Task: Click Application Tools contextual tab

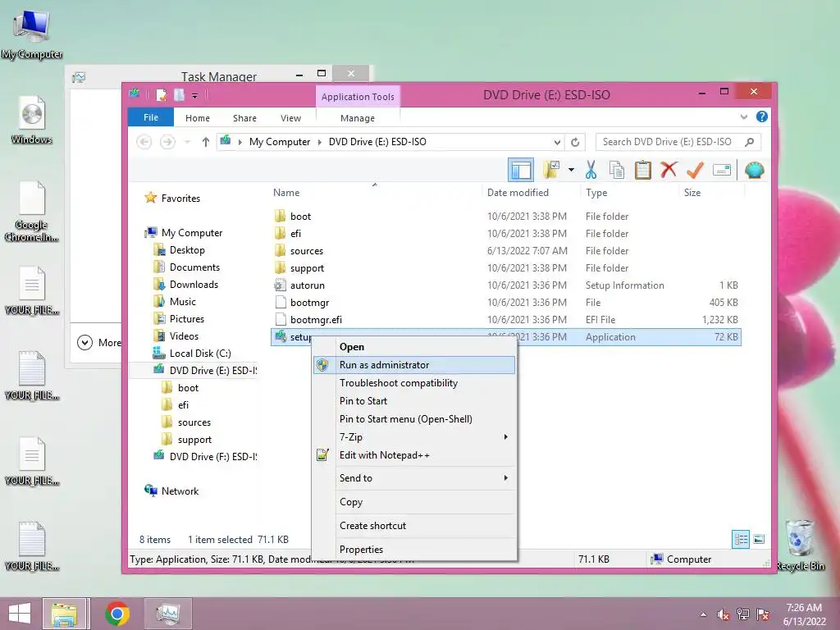Action: coord(358,97)
